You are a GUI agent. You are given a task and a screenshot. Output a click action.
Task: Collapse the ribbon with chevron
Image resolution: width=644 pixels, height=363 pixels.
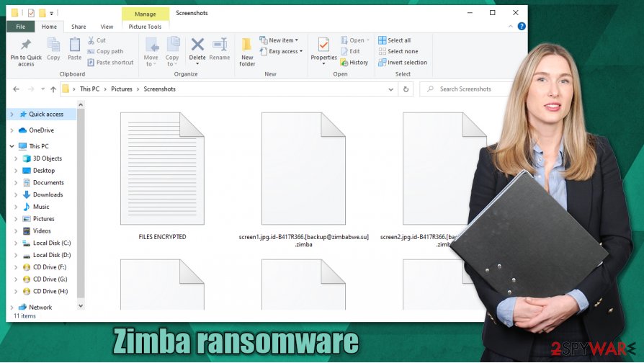[x=511, y=26]
